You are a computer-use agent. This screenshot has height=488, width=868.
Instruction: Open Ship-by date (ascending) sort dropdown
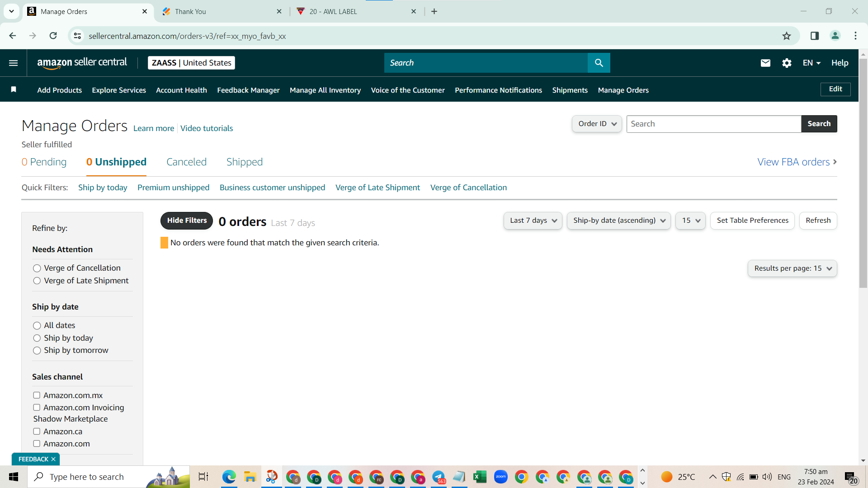click(x=619, y=221)
